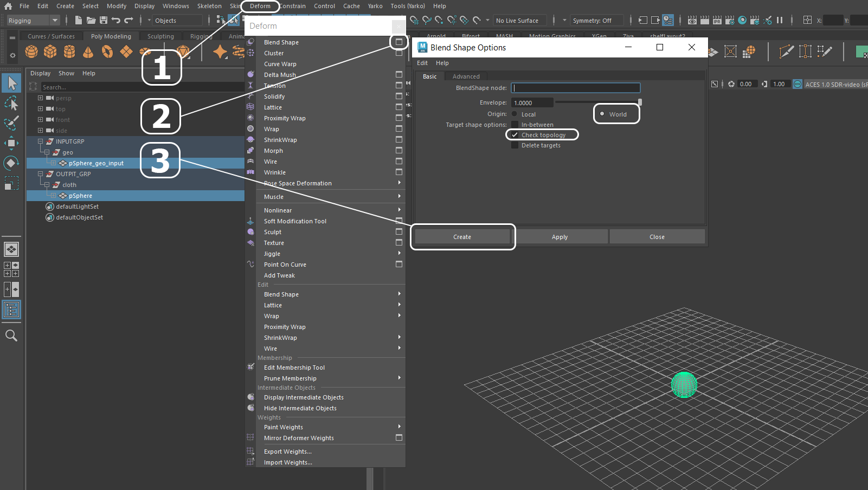Choose the Move tool in the toolbox
868x490 pixels.
11,143
